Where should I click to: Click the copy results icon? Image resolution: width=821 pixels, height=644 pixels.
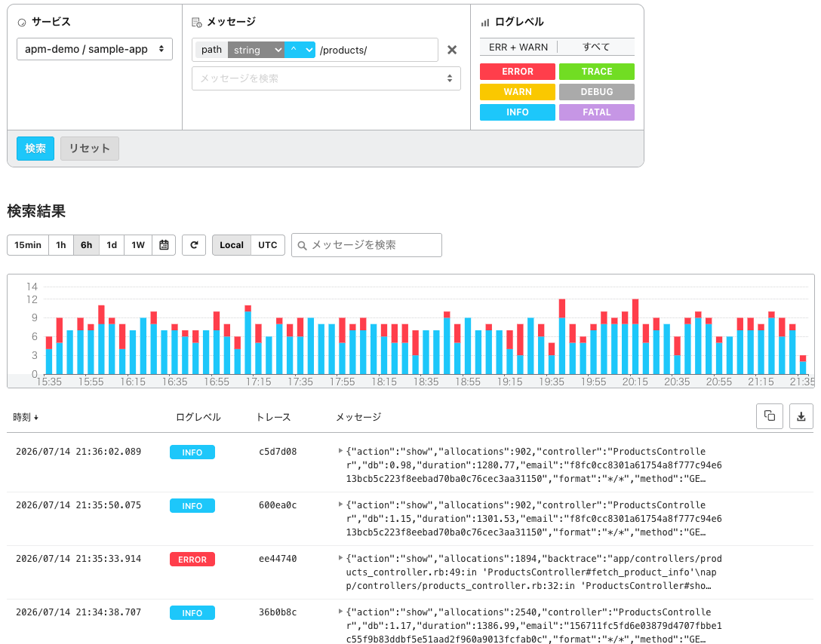click(770, 416)
